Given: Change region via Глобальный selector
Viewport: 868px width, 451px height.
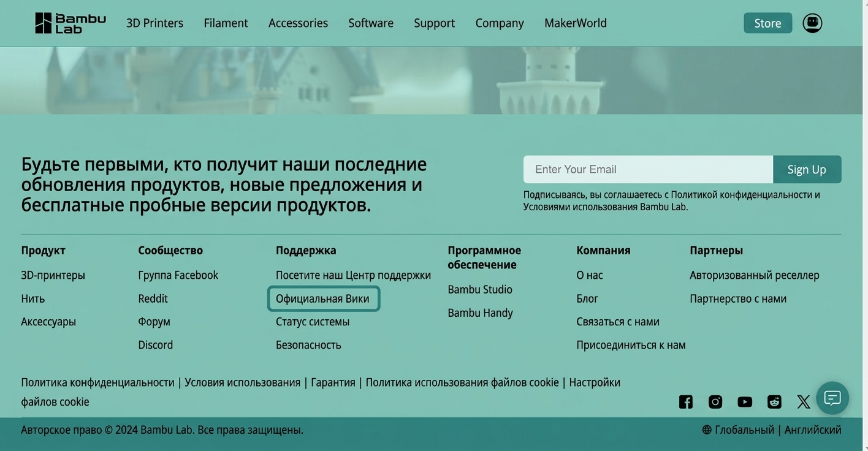Looking at the screenshot, I should [744, 430].
